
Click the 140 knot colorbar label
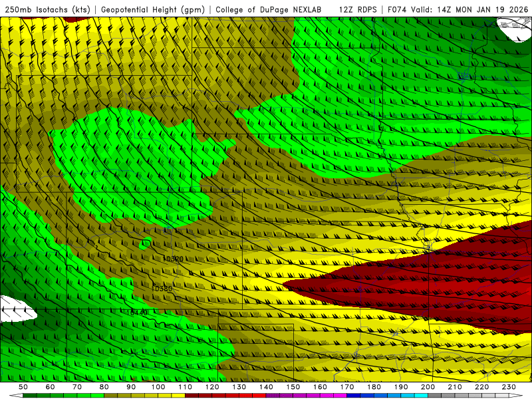click(x=266, y=387)
